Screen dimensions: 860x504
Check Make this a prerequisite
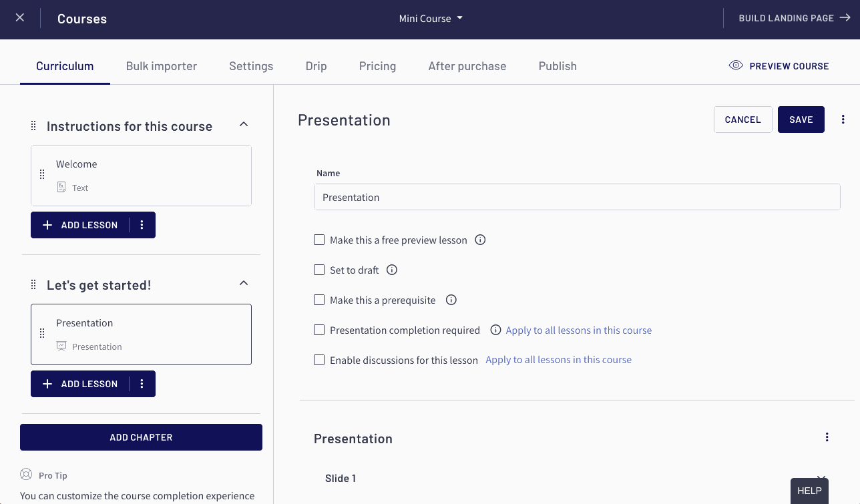319,300
